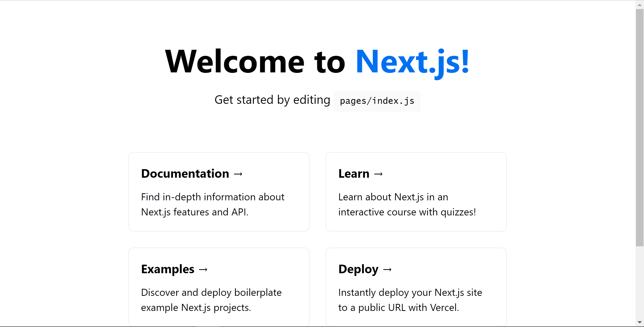Click the arrow next to Examples

pyautogui.click(x=203, y=269)
